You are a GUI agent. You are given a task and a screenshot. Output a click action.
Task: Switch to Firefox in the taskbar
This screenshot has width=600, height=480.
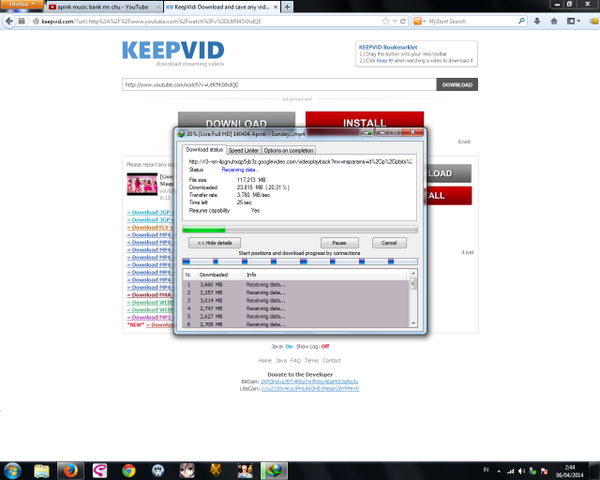pos(70,470)
